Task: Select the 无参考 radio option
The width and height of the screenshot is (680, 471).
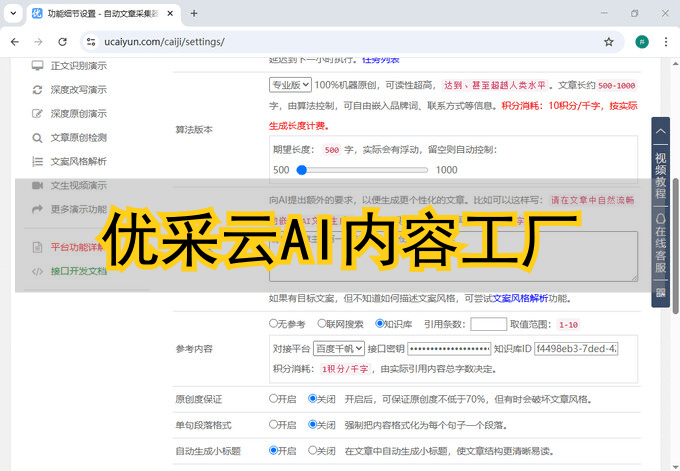Action: pos(274,324)
